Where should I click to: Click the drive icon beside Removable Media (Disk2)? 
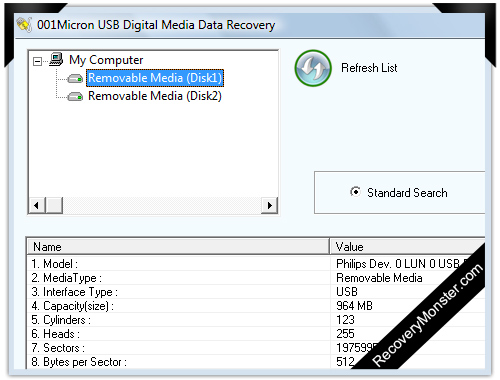[75, 97]
